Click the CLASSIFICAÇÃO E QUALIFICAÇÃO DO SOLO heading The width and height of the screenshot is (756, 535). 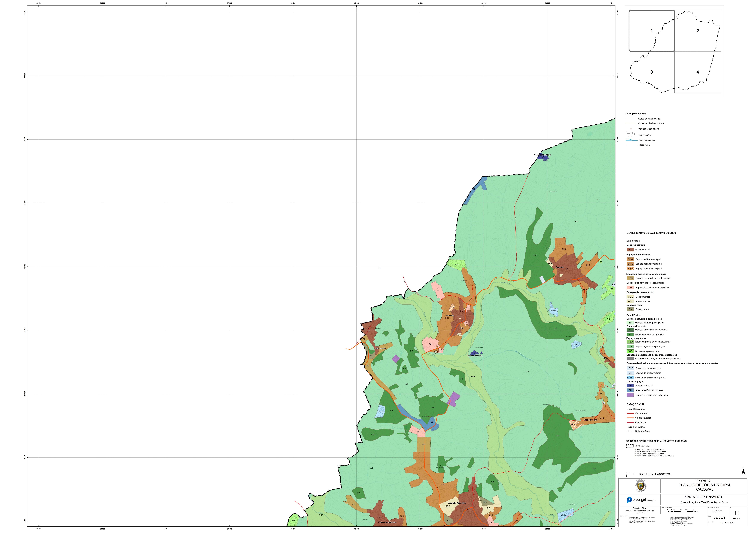[651, 233]
